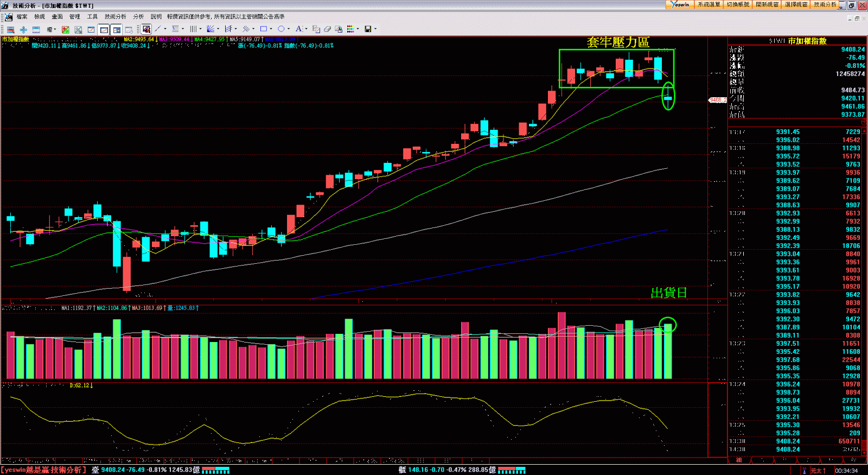This screenshot has width=868, height=475.
Task: Select the ellipse drawing tool
Action: 281,29
